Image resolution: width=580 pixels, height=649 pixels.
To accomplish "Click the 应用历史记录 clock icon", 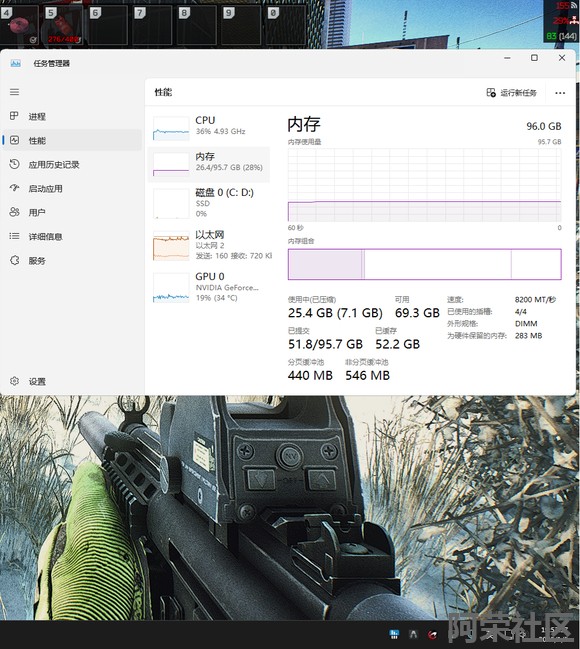I will pos(14,164).
